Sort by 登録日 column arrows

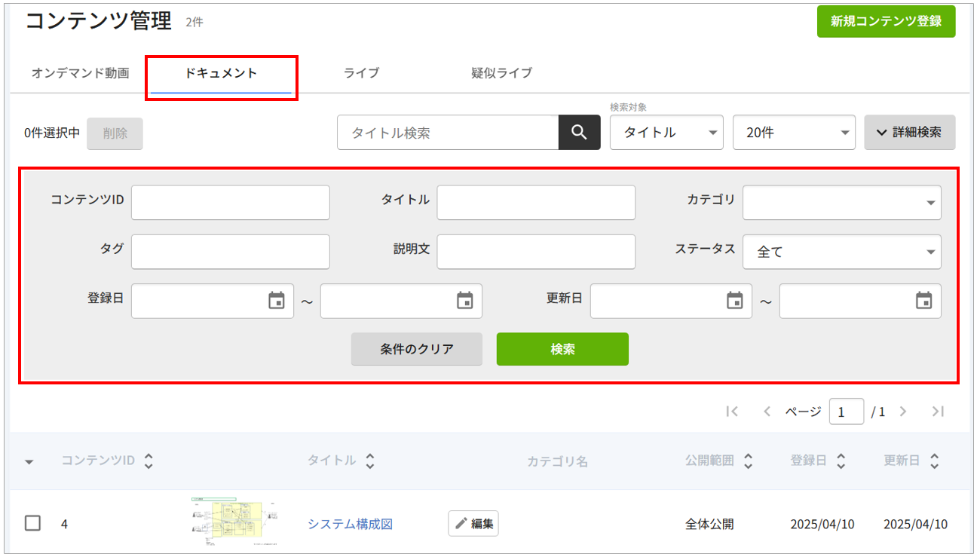point(841,461)
